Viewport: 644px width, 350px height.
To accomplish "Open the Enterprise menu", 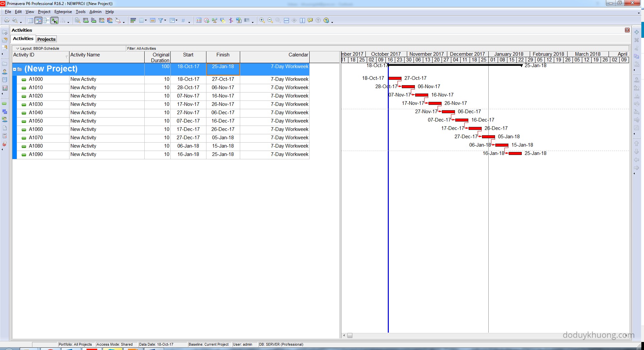I will (x=63, y=12).
